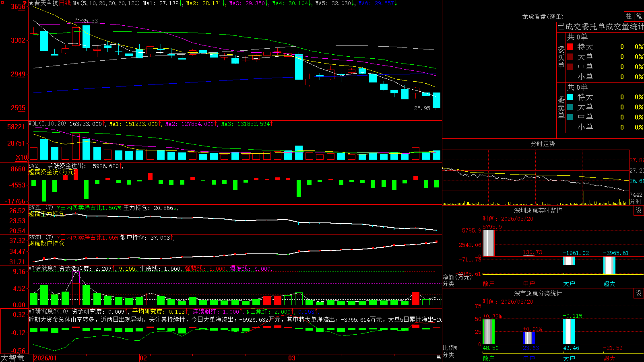Select the 深圳超赢实时监控 panel title
Screen dimensions: 644x362
(x=538, y=210)
